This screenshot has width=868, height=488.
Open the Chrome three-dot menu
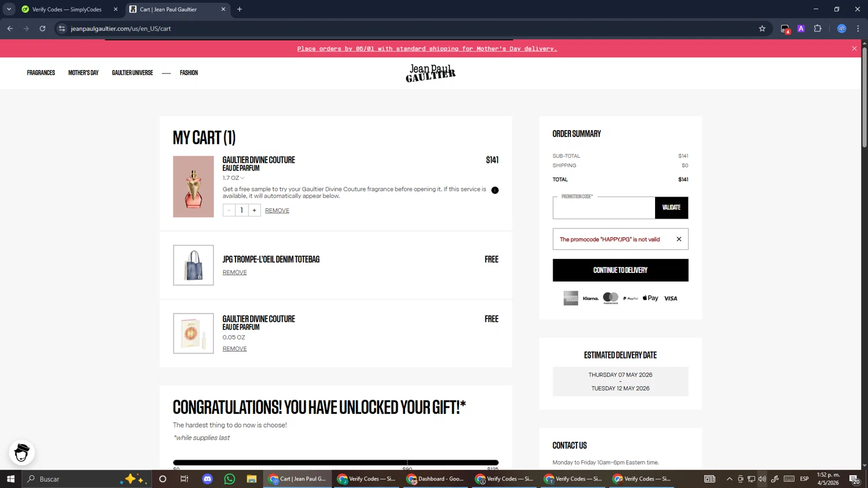tap(858, 28)
